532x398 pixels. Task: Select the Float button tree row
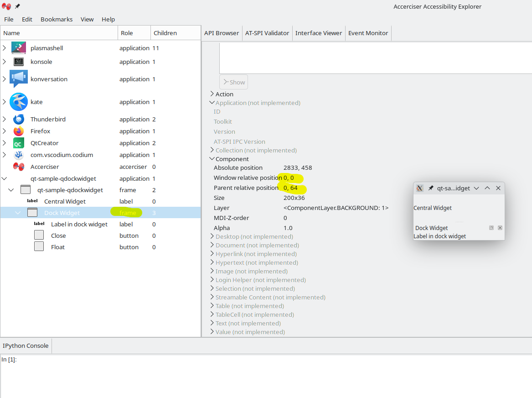click(100, 247)
